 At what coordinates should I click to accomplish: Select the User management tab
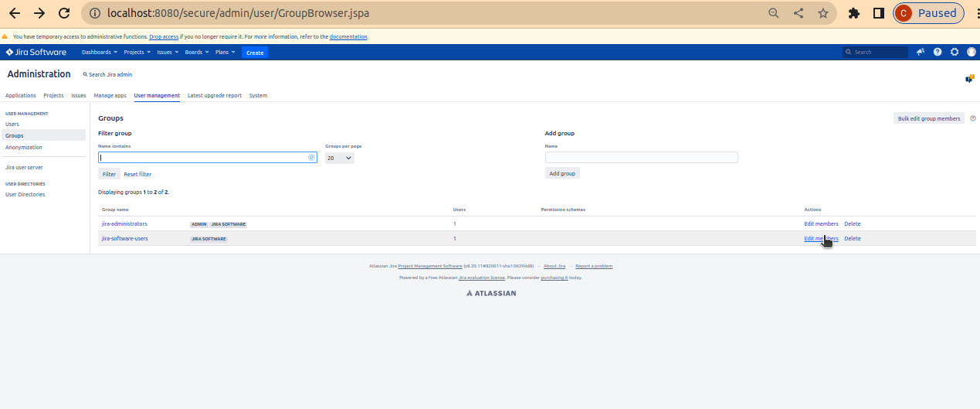click(157, 96)
